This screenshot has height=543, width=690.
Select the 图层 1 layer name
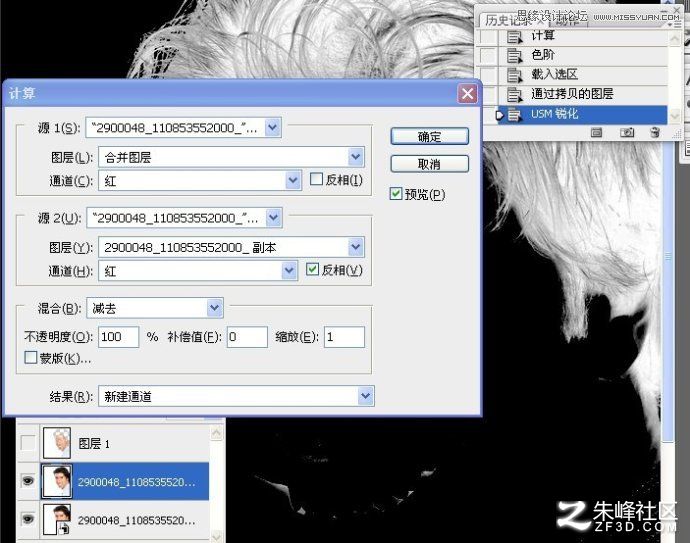point(94,444)
